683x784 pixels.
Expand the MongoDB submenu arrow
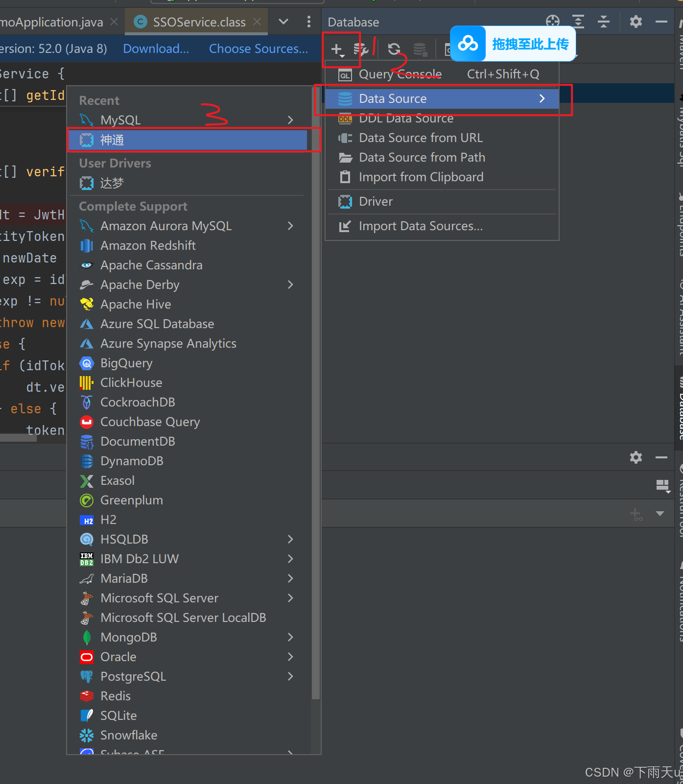point(290,637)
